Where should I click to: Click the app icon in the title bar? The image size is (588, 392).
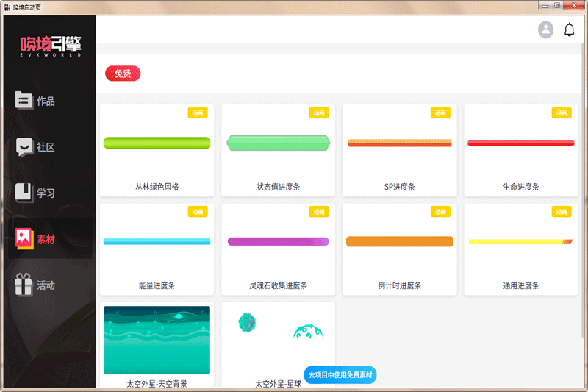point(7,7)
